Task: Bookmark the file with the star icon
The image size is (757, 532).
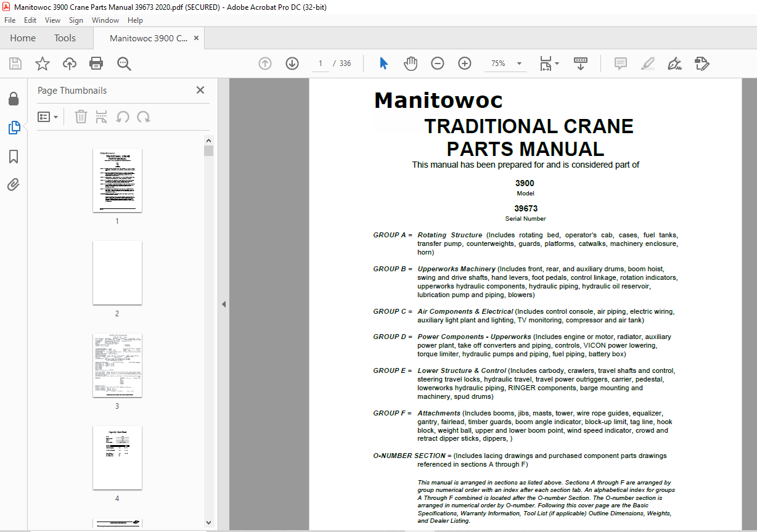Action: (43, 63)
